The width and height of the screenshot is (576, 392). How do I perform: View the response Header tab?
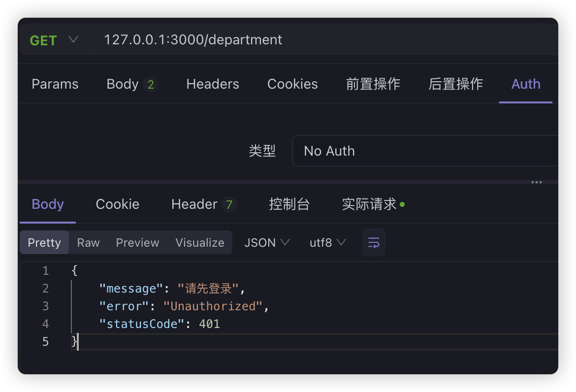(203, 204)
